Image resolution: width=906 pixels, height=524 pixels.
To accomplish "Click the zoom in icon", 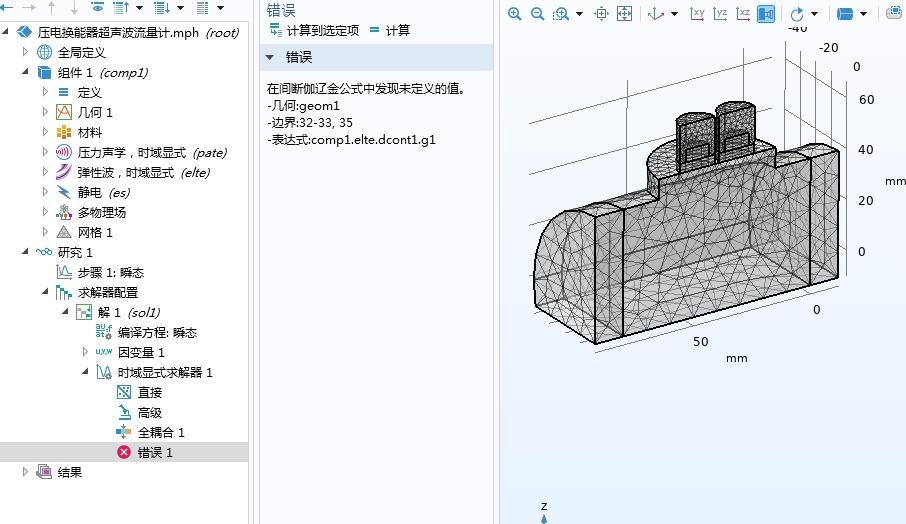I will (x=515, y=14).
